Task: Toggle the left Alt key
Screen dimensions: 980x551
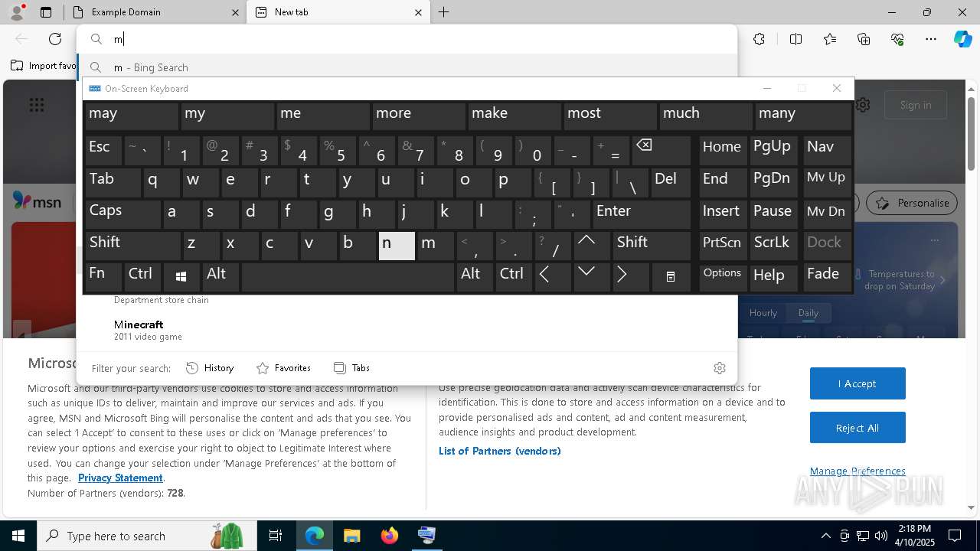Action: pos(220,276)
